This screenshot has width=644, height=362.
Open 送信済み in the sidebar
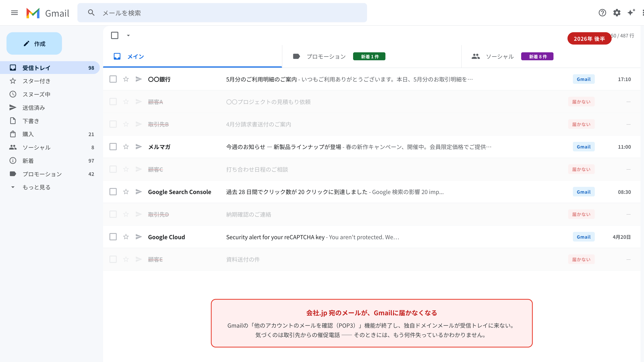(x=50, y=107)
